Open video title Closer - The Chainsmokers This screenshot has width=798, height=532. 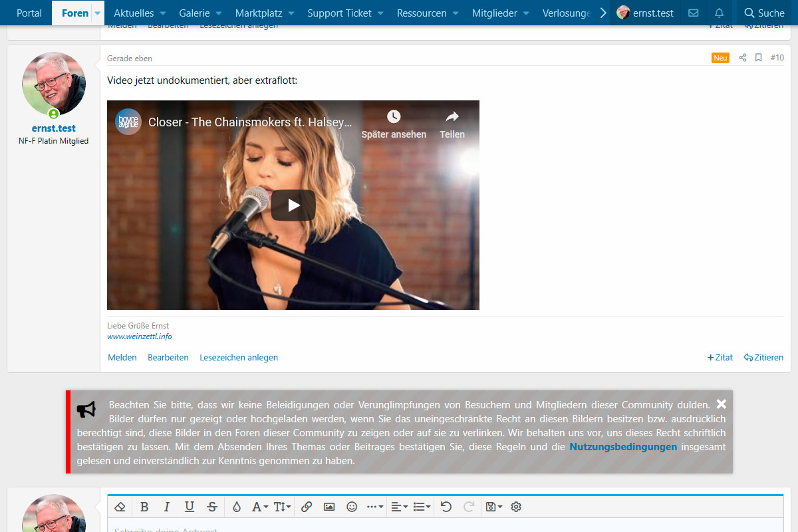250,122
